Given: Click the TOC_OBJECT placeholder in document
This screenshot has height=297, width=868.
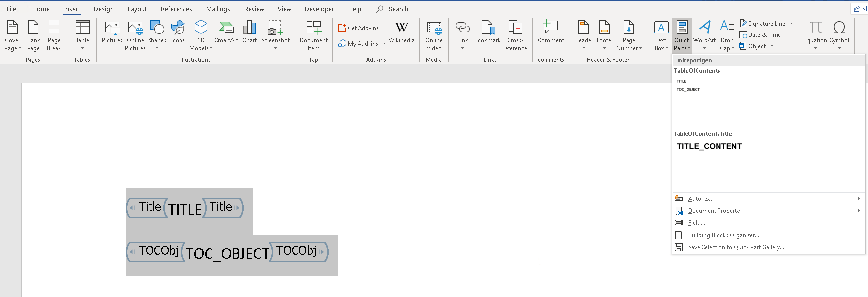Looking at the screenshot, I should pos(228,254).
